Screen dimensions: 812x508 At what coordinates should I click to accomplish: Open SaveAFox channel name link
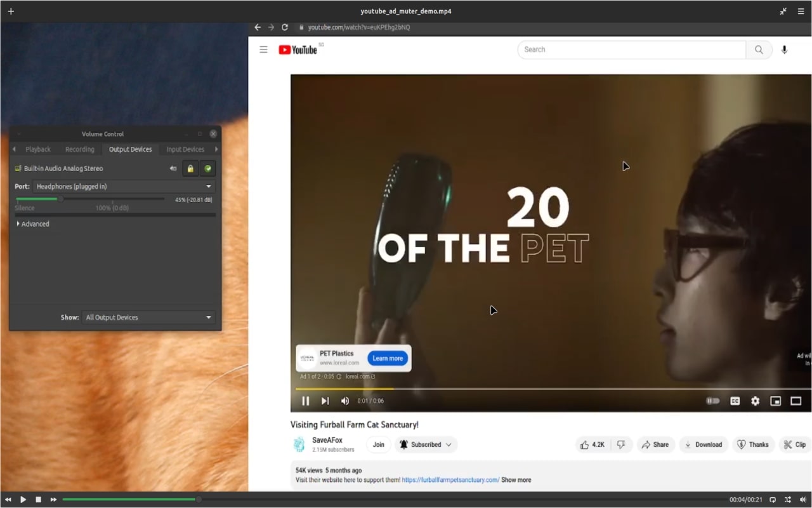[x=327, y=440]
